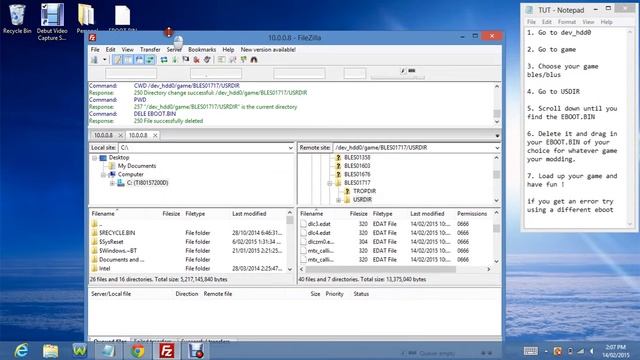This screenshot has width=640, height=360.
Task: Toggle transfer queue display
Action: pos(150,60)
